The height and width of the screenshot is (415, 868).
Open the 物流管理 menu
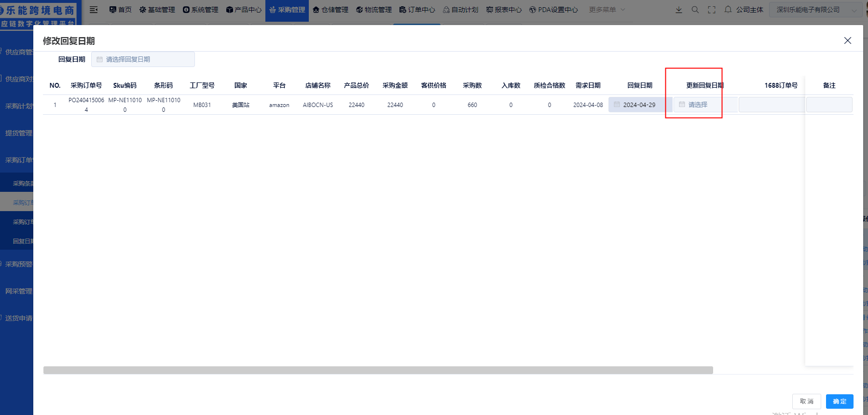pyautogui.click(x=374, y=10)
